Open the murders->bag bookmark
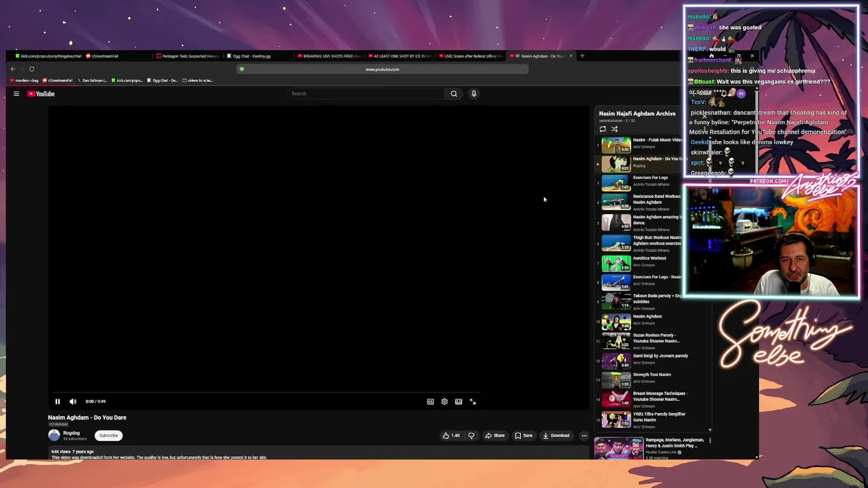Image resolution: width=868 pixels, height=488 pixels. [24, 81]
